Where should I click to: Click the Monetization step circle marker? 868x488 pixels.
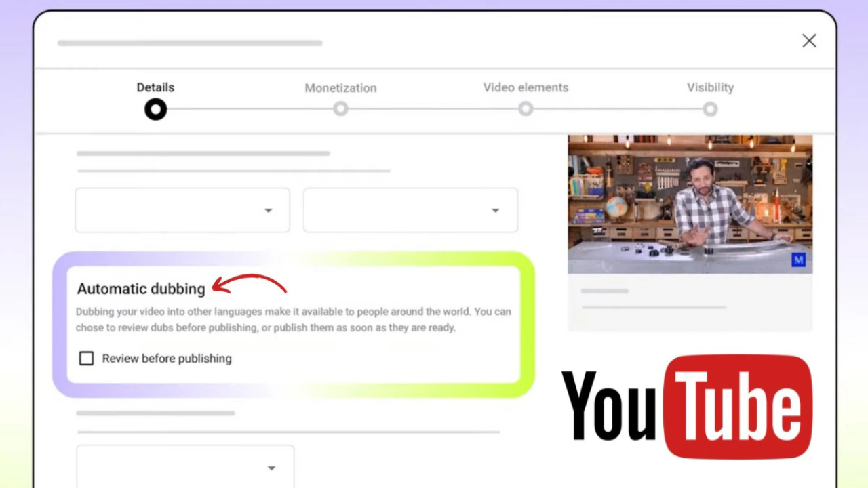point(340,109)
